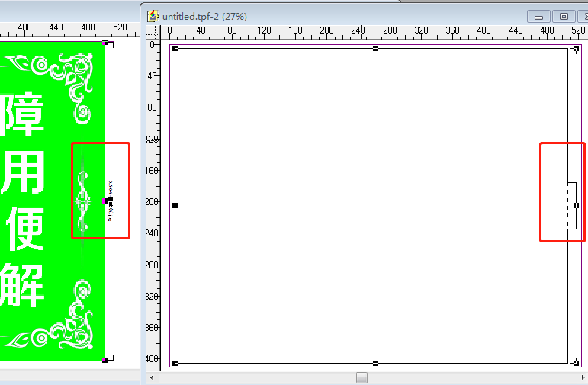
Task: Select the 用 character in left window
Action: pos(23,173)
